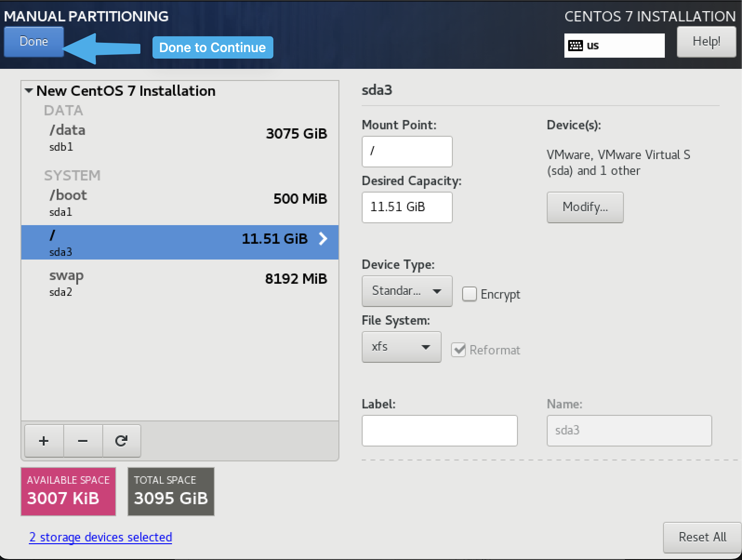This screenshot has width=742, height=560.
Task: Click into the Label text field
Action: click(x=439, y=430)
